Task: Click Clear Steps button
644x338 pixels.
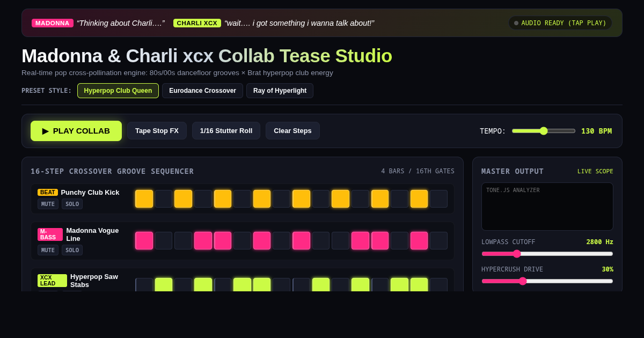Action: pos(292,131)
